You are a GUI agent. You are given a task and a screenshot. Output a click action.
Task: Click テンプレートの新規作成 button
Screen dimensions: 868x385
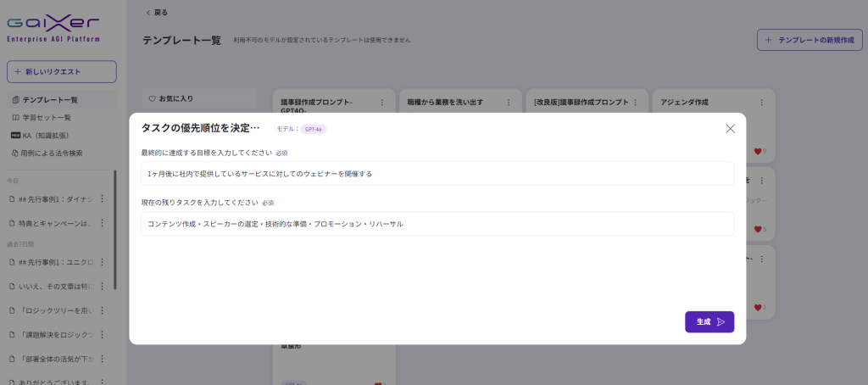pyautogui.click(x=809, y=40)
